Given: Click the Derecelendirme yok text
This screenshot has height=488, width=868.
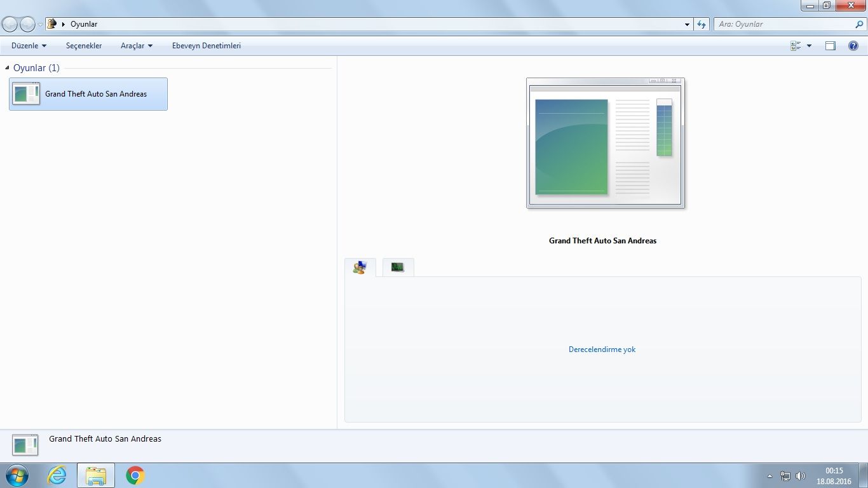Looking at the screenshot, I should 602,349.
